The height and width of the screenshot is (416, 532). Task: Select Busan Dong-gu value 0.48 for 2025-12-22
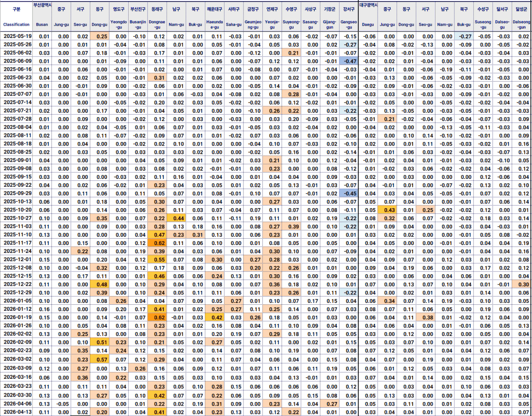(100, 285)
